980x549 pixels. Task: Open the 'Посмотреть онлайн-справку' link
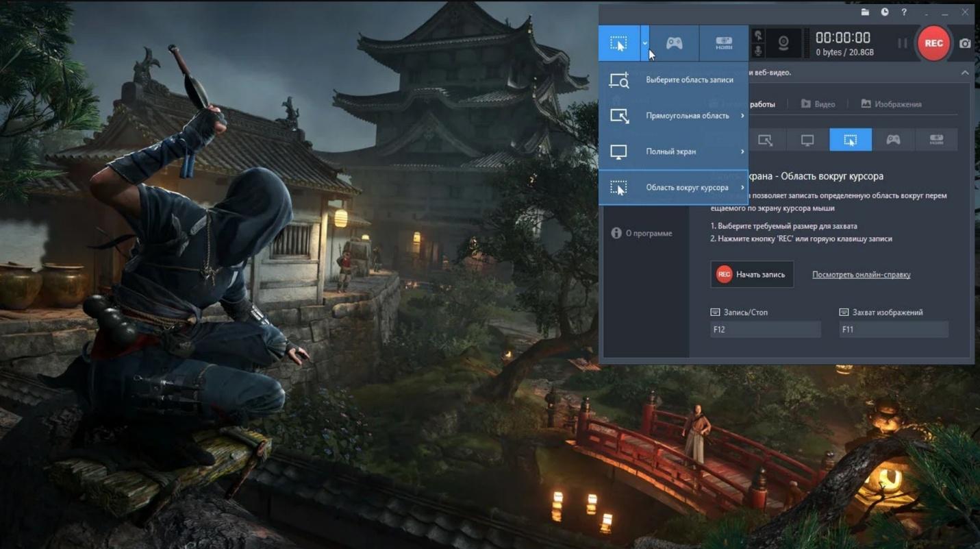click(861, 275)
